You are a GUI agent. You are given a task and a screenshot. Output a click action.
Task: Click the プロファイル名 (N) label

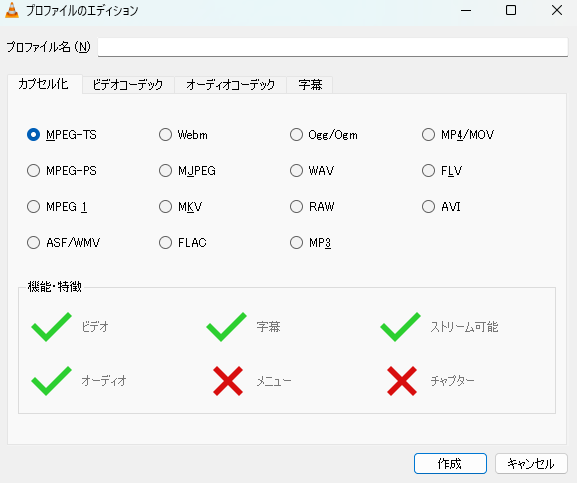pyautogui.click(x=48, y=47)
